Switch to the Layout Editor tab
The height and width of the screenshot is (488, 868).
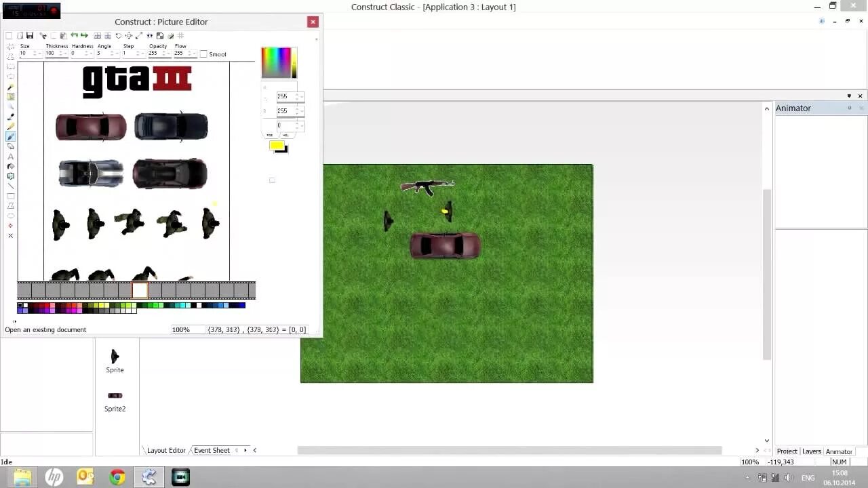tap(166, 450)
